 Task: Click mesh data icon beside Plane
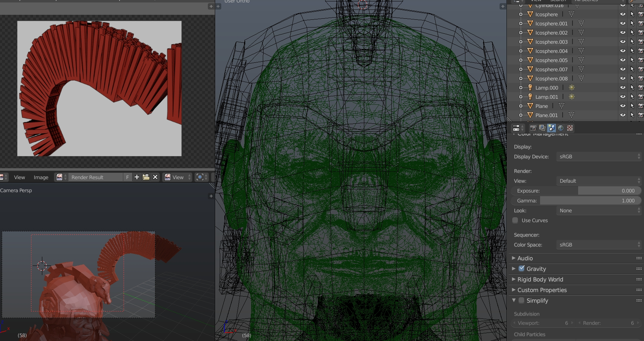click(x=562, y=106)
